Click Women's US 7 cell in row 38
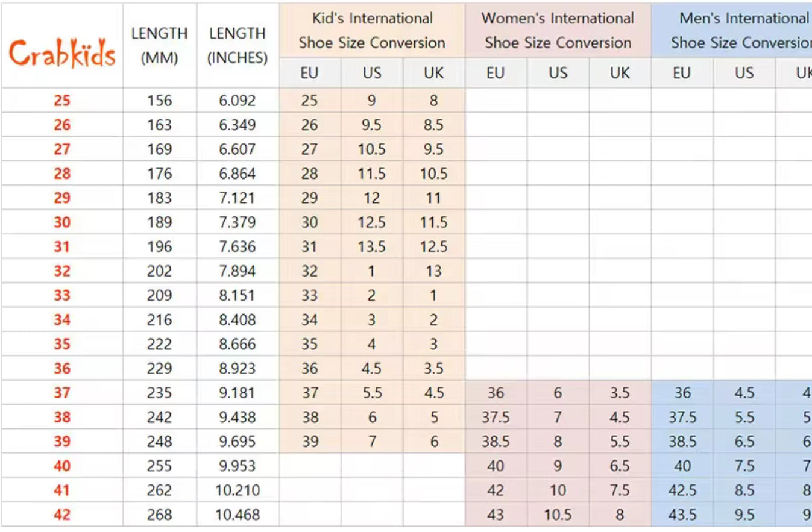812x532 pixels. pyautogui.click(x=558, y=417)
